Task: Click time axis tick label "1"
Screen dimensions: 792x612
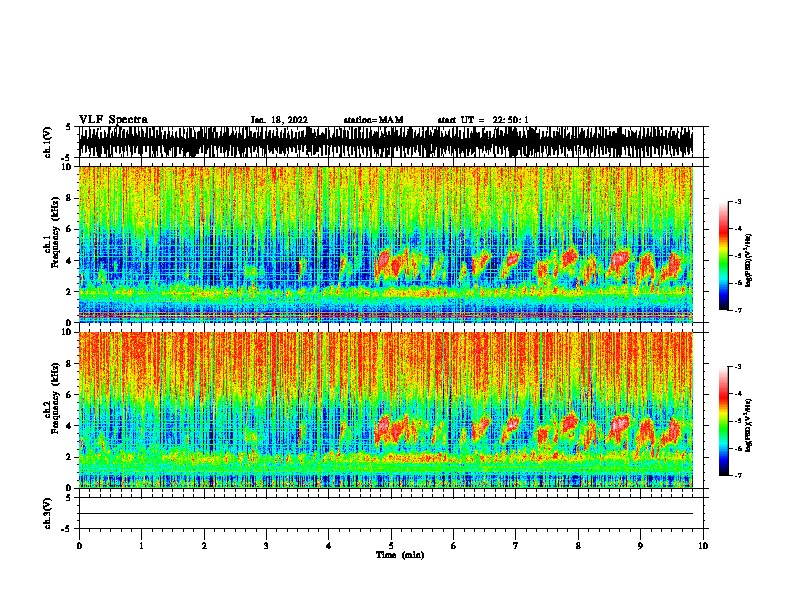Action: pyautogui.click(x=141, y=546)
